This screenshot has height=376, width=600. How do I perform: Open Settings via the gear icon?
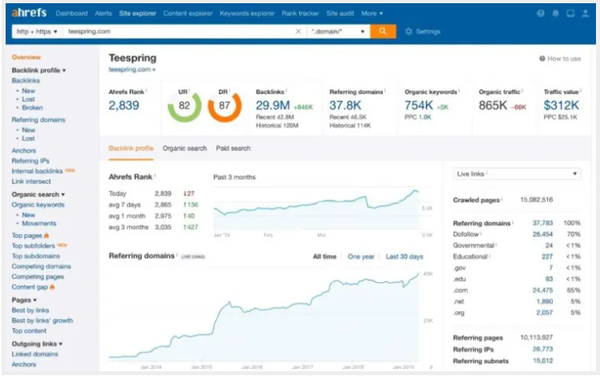tap(408, 32)
